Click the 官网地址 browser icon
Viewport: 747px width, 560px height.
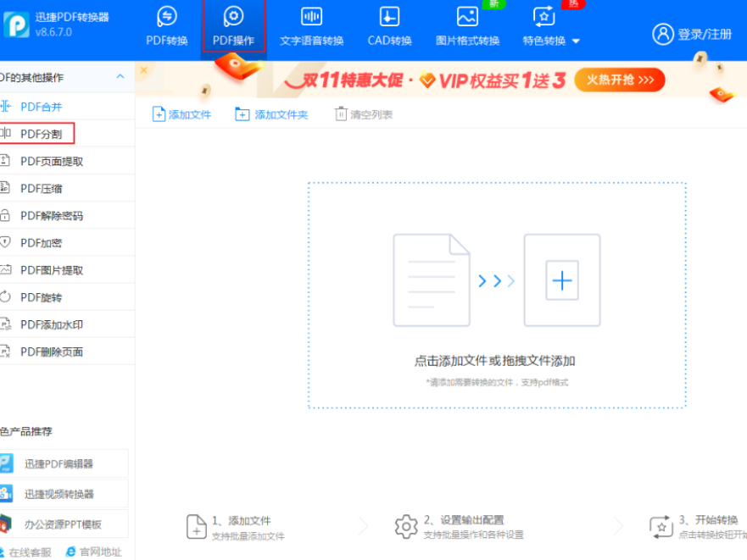pyautogui.click(x=71, y=552)
